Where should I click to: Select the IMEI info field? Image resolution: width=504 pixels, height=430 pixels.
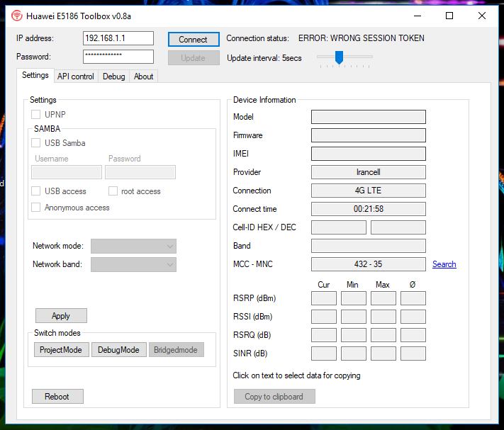(x=369, y=154)
